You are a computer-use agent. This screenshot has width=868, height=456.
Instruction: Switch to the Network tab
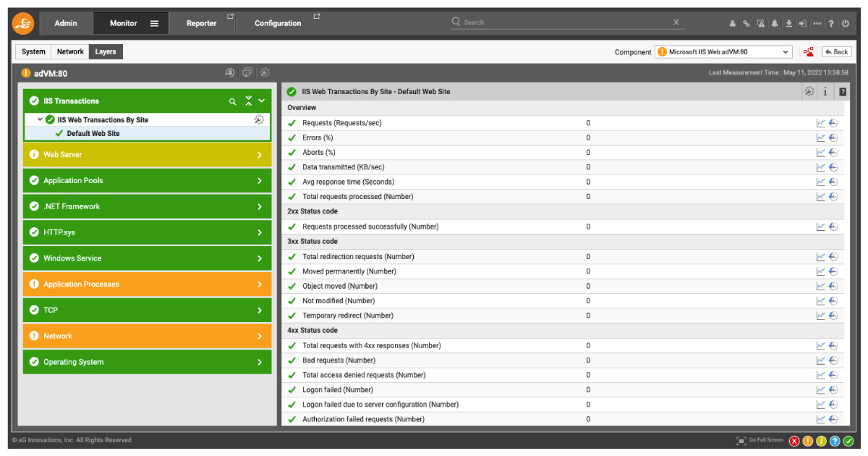[70, 52]
